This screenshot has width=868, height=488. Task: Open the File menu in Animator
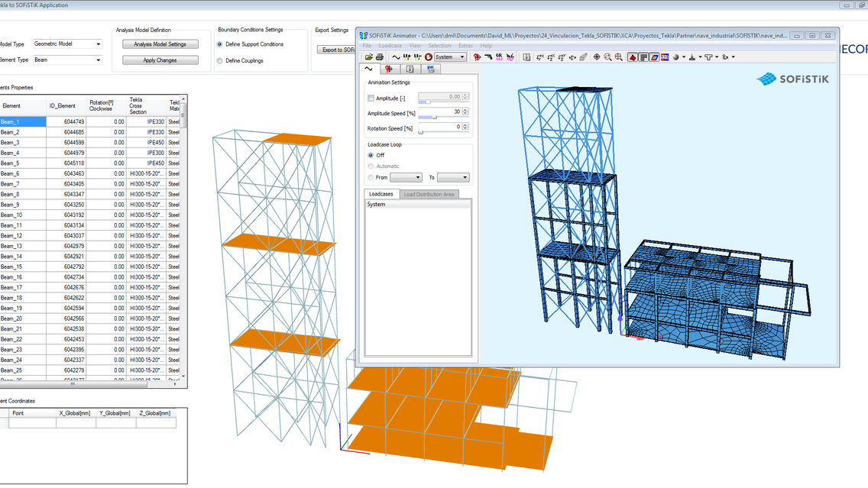tap(367, 45)
